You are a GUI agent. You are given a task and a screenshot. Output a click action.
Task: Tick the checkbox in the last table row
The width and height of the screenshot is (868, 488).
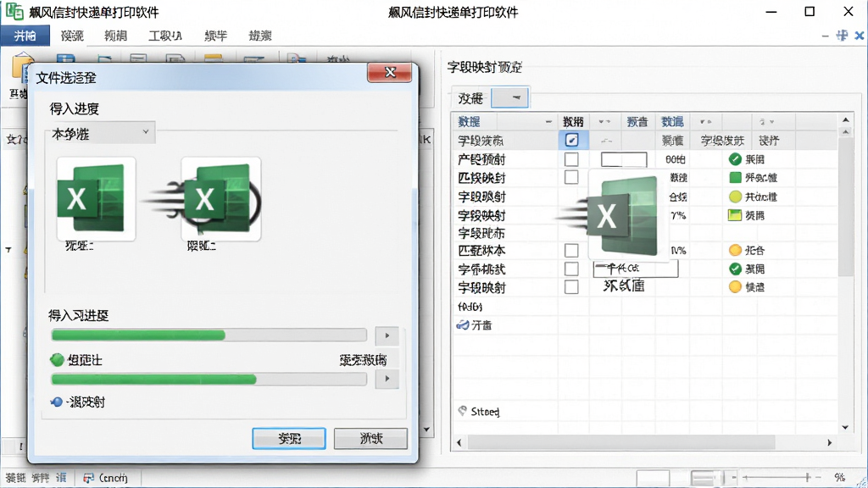tap(571, 286)
